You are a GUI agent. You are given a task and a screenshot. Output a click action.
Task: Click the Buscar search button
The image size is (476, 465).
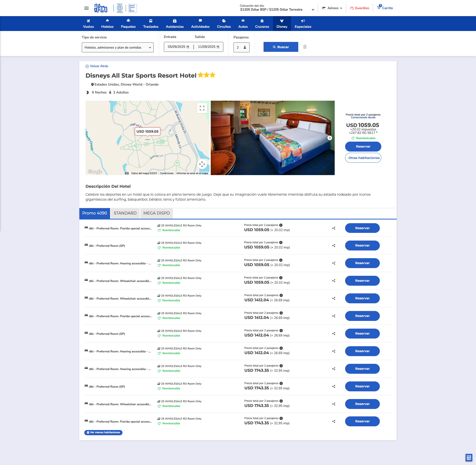281,47
